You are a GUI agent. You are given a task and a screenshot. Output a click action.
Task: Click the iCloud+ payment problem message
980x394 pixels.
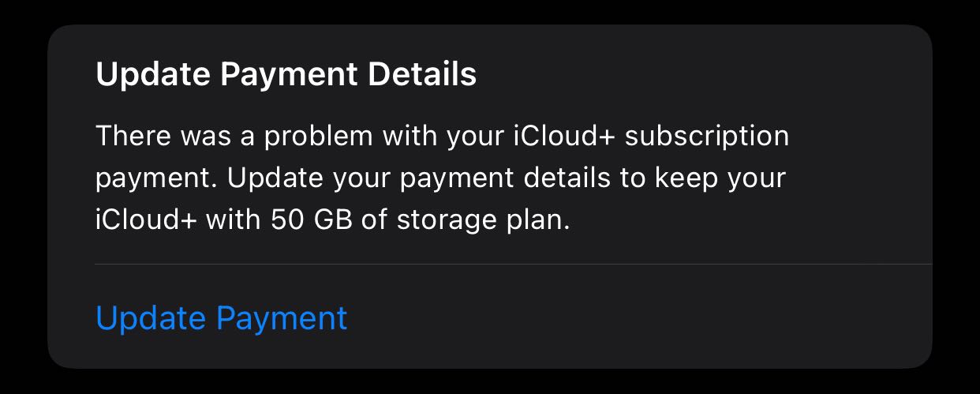442,178
